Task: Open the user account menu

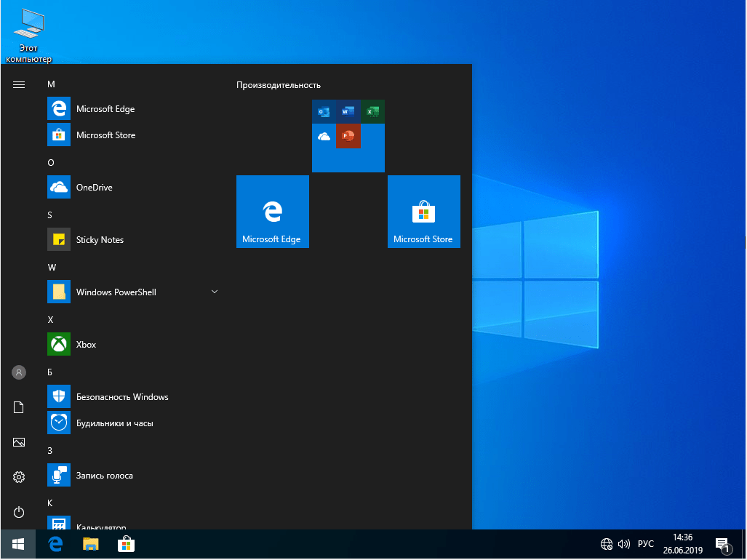Action: click(19, 372)
